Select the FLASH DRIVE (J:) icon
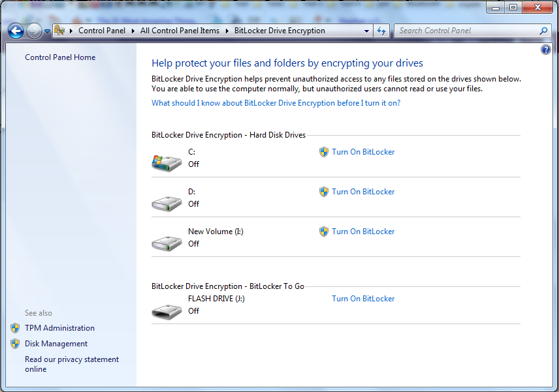 coord(167,312)
